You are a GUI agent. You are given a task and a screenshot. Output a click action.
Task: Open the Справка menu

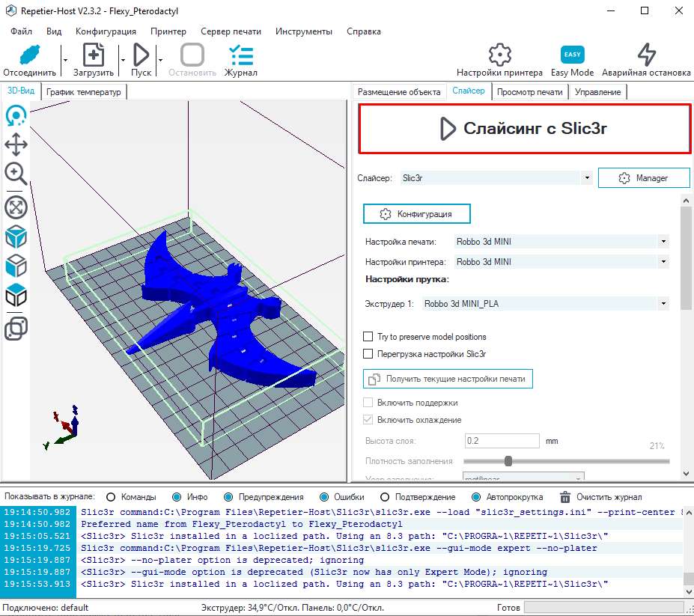point(363,31)
